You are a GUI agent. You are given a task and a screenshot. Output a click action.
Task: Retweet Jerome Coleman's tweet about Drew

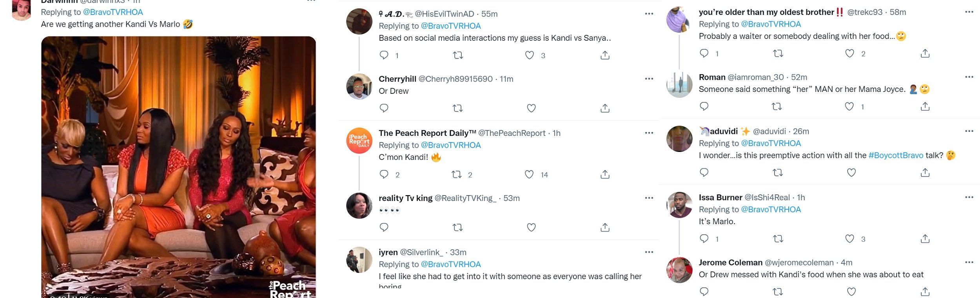[x=778, y=292]
